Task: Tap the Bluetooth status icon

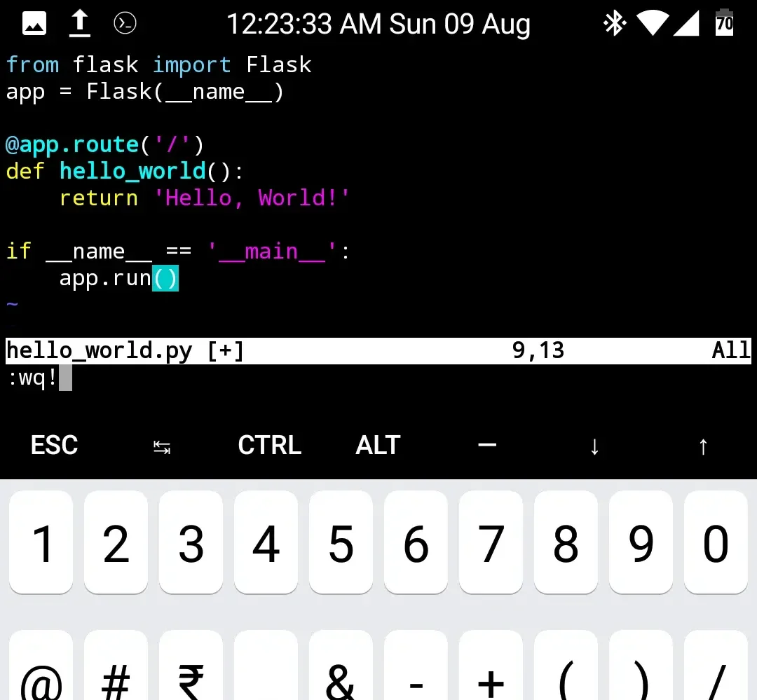Action: 614,23
